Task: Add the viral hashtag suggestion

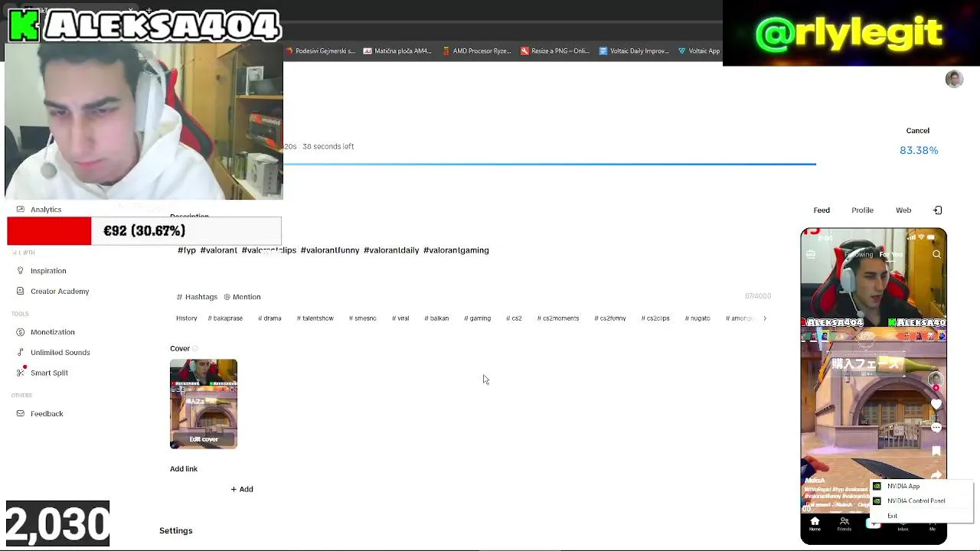Action: (400, 318)
